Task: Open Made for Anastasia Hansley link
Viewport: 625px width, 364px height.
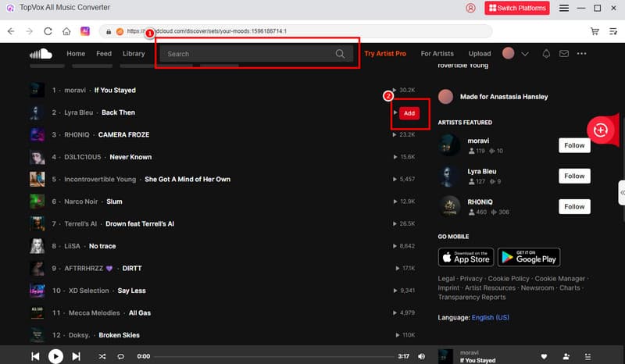Action: (x=504, y=97)
